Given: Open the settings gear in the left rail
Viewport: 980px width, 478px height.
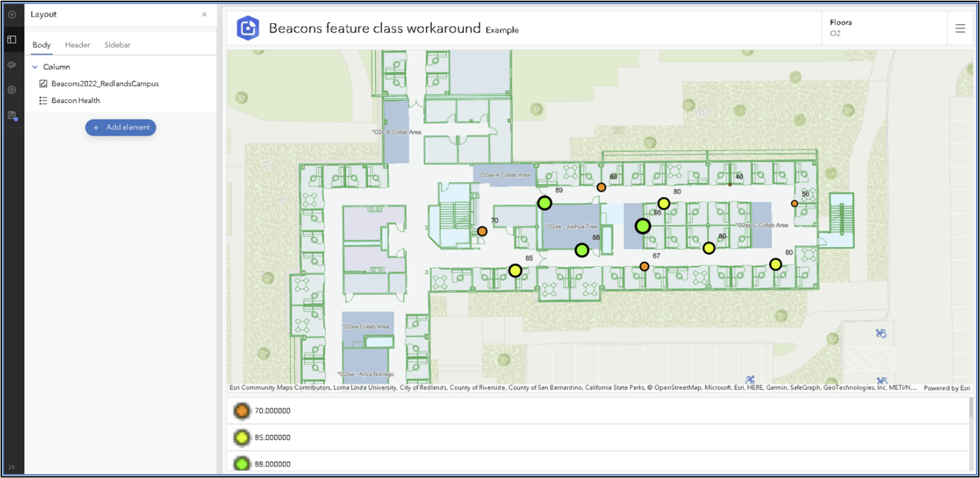Looking at the screenshot, I should [12, 89].
